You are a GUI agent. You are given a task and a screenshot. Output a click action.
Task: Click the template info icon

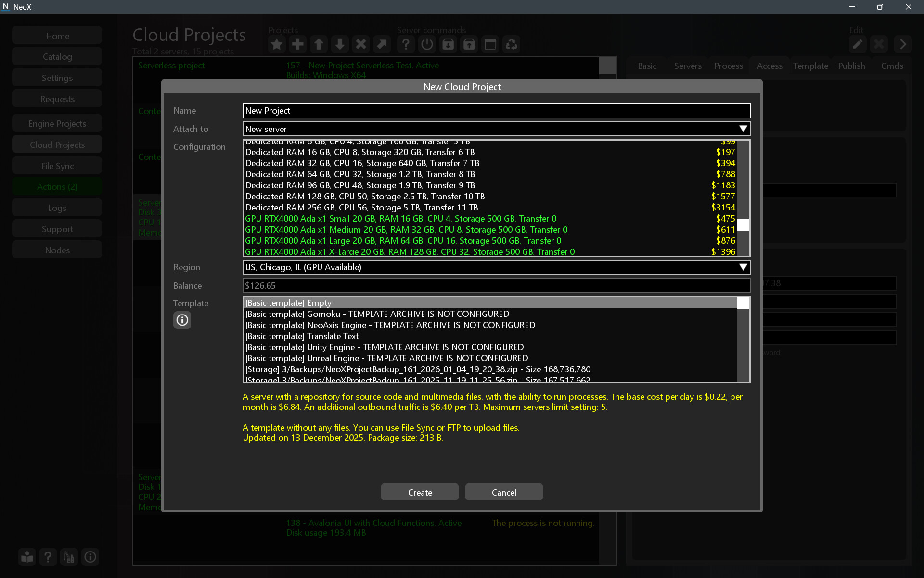[182, 320]
